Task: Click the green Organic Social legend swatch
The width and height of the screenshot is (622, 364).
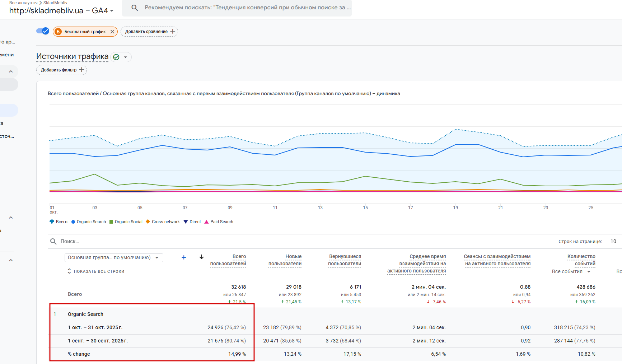Action: [111, 222]
